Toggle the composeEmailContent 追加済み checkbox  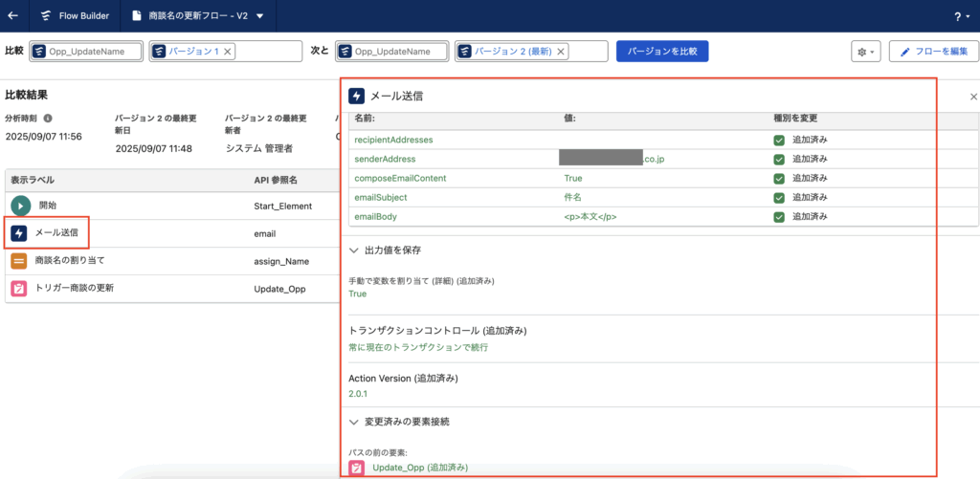[780, 178]
